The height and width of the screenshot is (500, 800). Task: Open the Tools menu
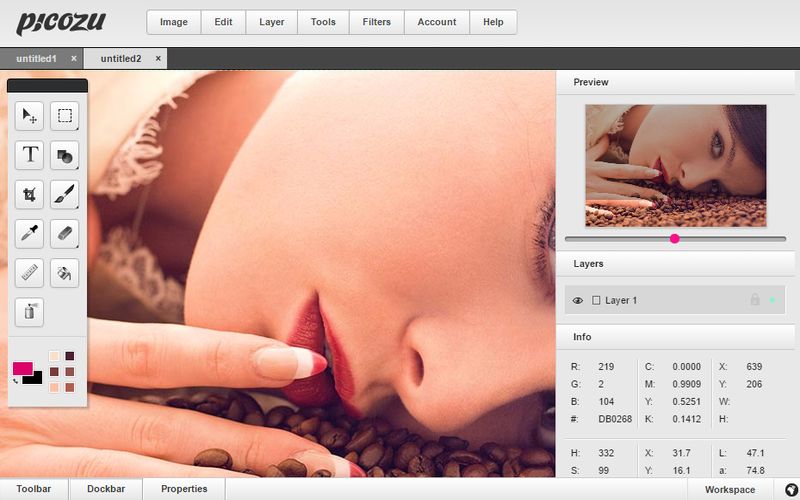coord(323,22)
